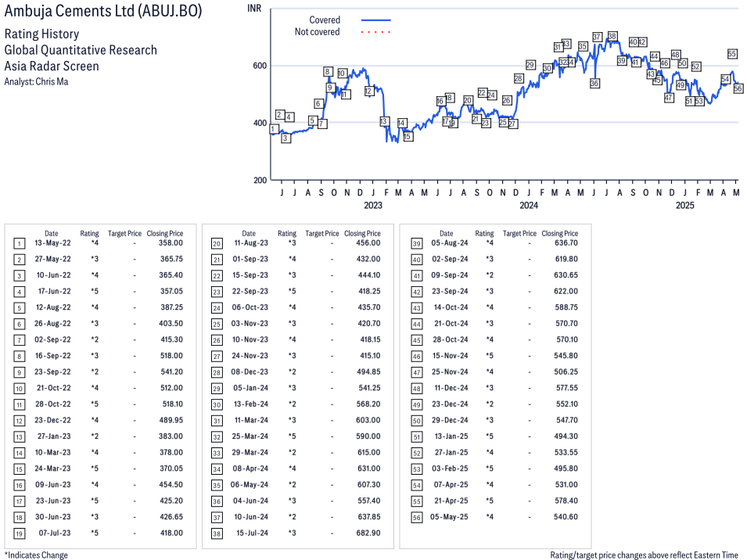This screenshot has width=747, height=560.
Task: Click closing price 636.70
Action: [x=566, y=243]
